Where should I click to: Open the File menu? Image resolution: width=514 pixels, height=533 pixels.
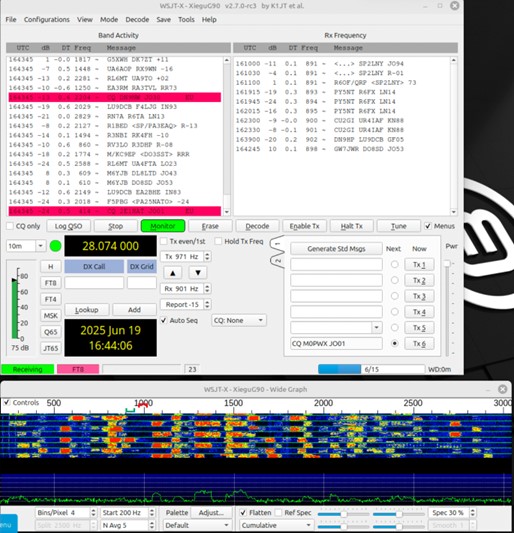click(11, 20)
